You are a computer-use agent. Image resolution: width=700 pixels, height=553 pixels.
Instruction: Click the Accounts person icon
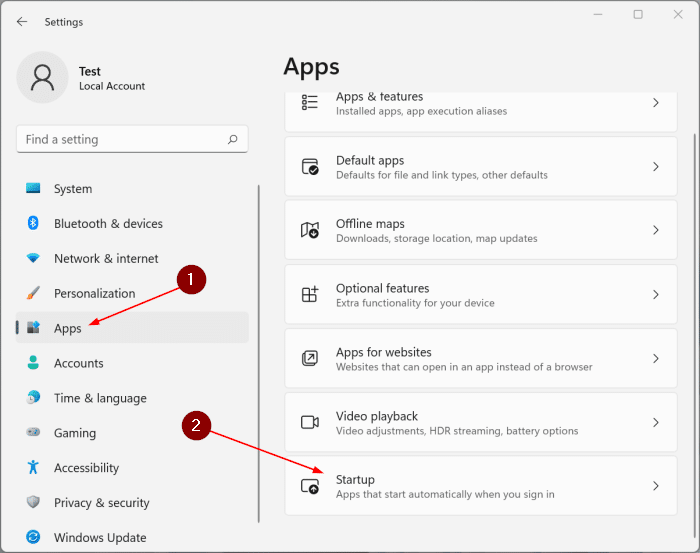[x=33, y=362]
